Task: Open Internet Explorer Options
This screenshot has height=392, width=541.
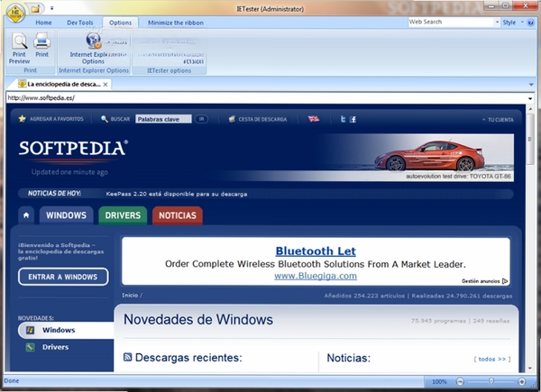Action: tap(93, 49)
